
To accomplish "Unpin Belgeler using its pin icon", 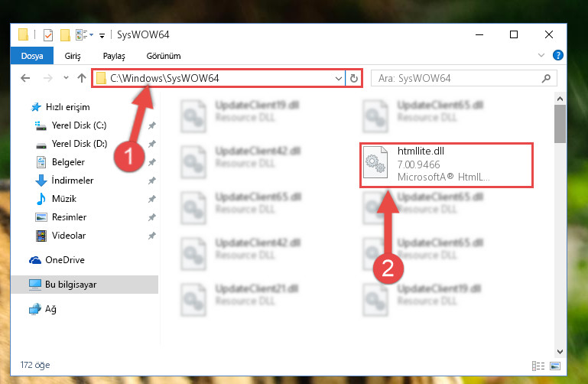I will [x=152, y=162].
